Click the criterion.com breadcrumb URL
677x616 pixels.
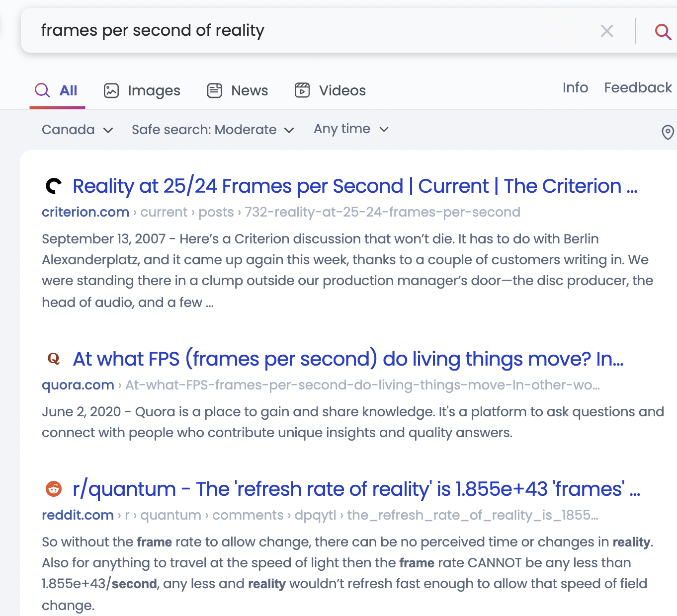[281, 212]
